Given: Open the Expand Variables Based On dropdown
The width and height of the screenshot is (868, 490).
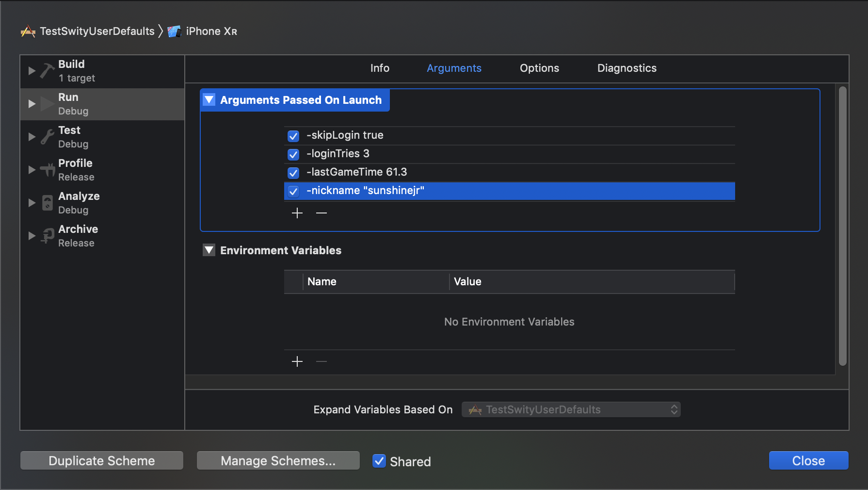Looking at the screenshot, I should click(x=571, y=409).
